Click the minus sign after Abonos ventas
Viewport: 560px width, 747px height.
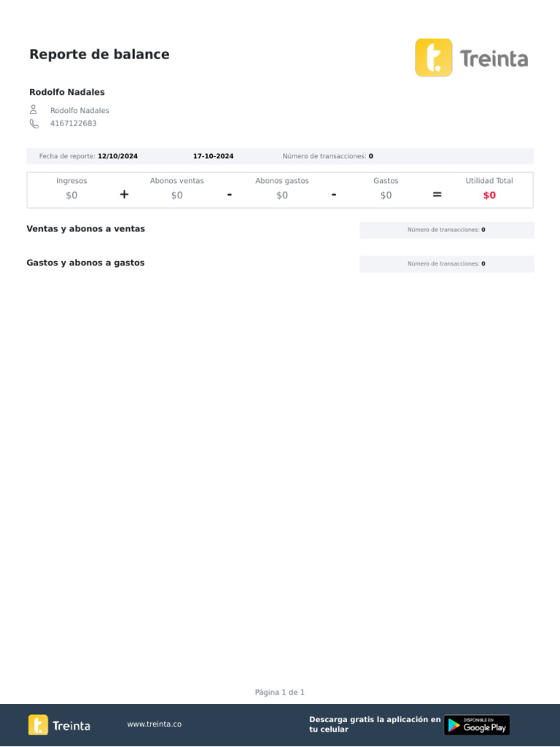click(230, 194)
